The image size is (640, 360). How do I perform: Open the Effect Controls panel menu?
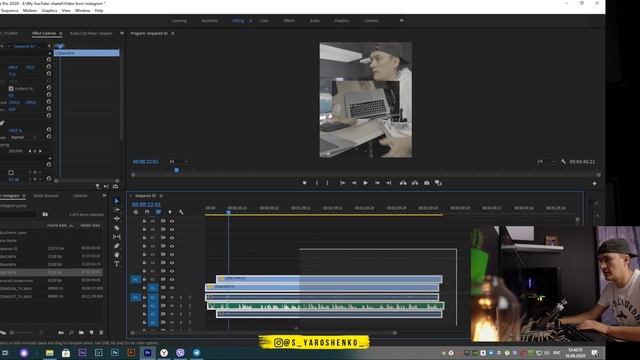click(61, 33)
